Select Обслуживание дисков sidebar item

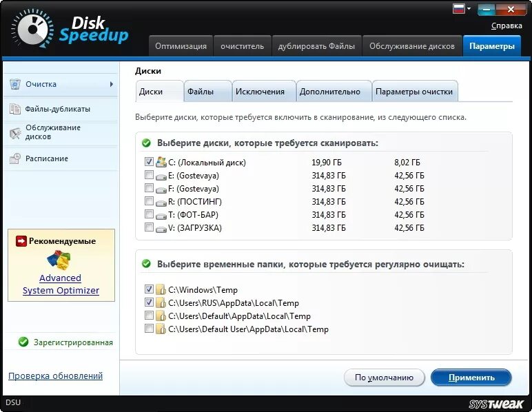(x=61, y=132)
